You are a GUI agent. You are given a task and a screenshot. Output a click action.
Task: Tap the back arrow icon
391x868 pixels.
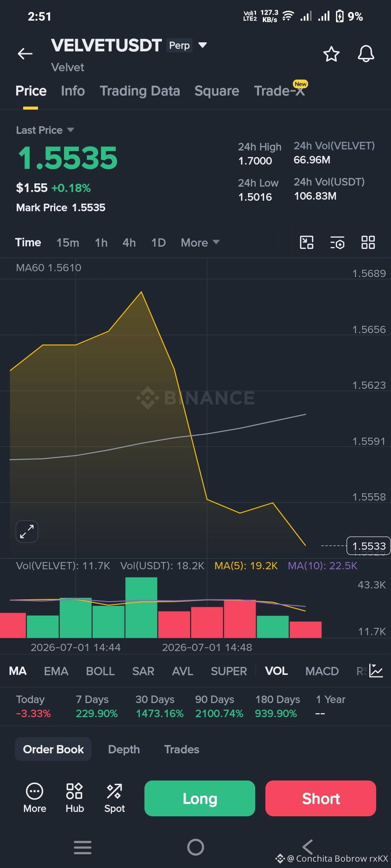[25, 54]
